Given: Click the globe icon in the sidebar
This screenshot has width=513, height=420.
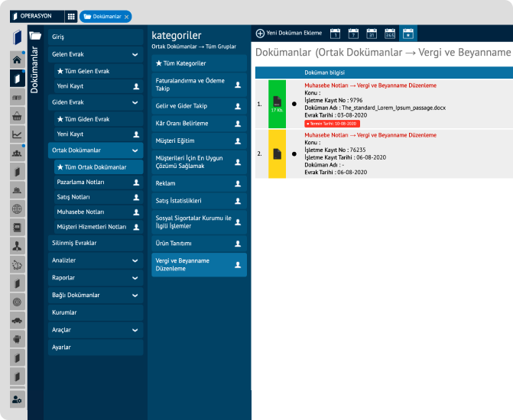Looking at the screenshot, I should pyautogui.click(x=17, y=209).
